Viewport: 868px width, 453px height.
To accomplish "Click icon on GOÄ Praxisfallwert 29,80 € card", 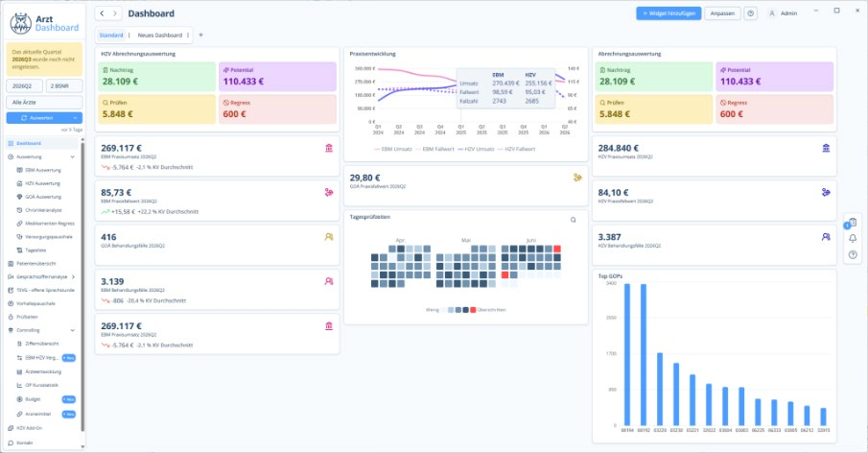I will [x=577, y=178].
